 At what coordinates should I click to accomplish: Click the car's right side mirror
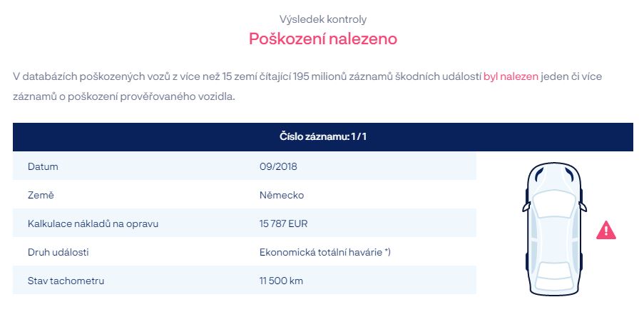click(583, 206)
